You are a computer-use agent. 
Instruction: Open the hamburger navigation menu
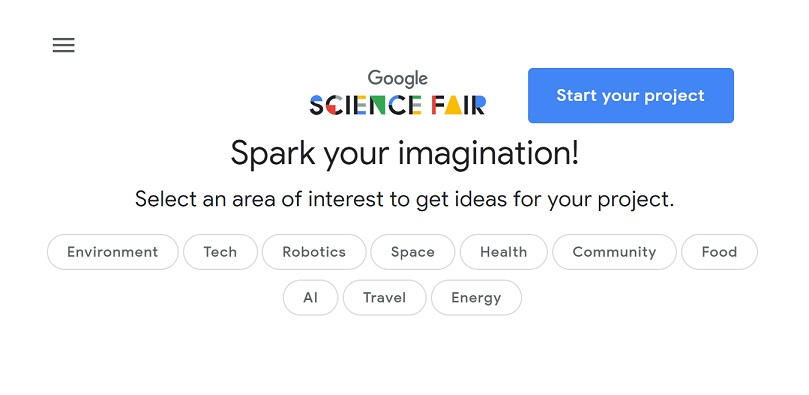point(63,45)
